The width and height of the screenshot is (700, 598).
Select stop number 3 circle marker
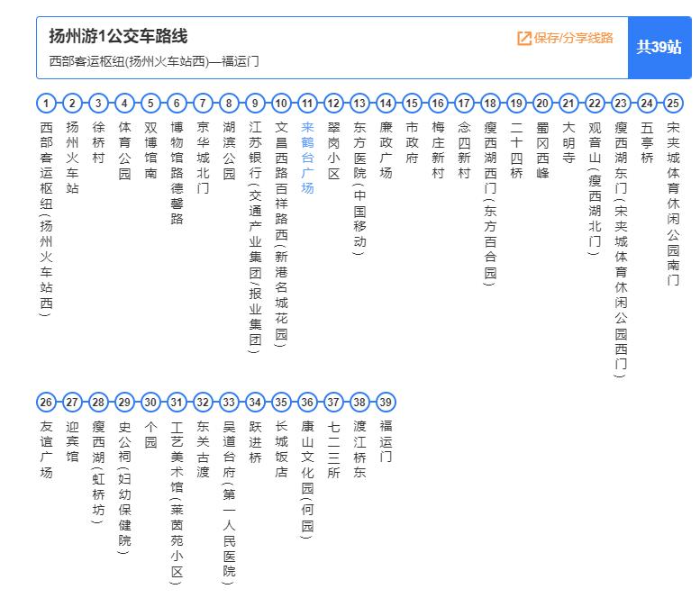coord(98,104)
